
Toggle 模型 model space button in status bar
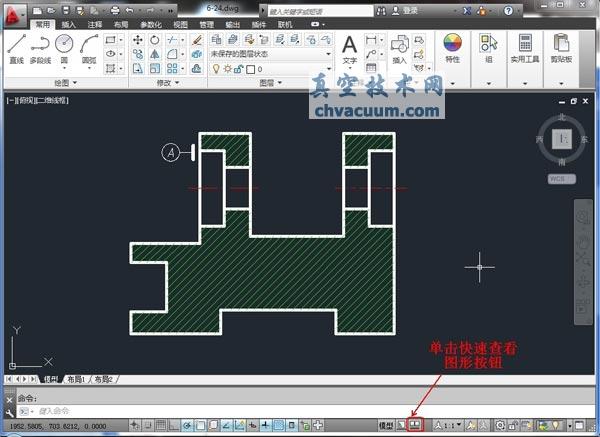[384, 425]
